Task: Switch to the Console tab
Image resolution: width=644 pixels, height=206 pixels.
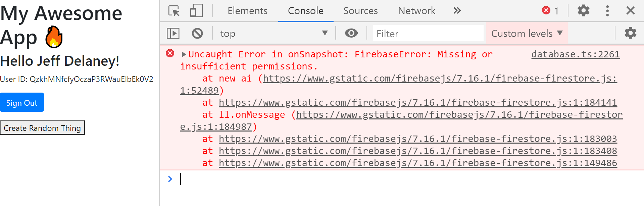Action: [x=305, y=10]
